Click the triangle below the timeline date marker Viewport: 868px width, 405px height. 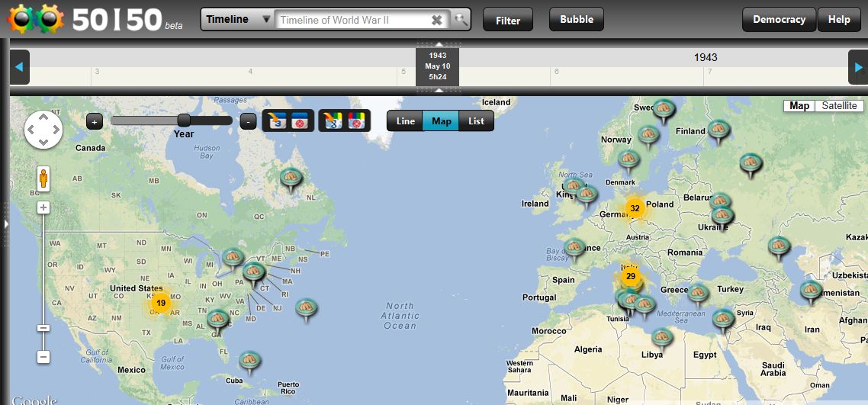(x=439, y=90)
